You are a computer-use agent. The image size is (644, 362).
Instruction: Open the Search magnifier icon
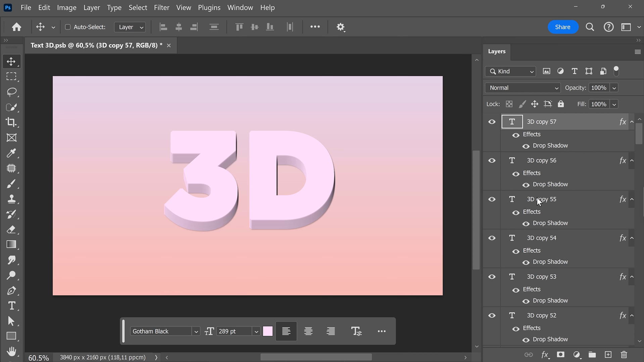coord(590,27)
